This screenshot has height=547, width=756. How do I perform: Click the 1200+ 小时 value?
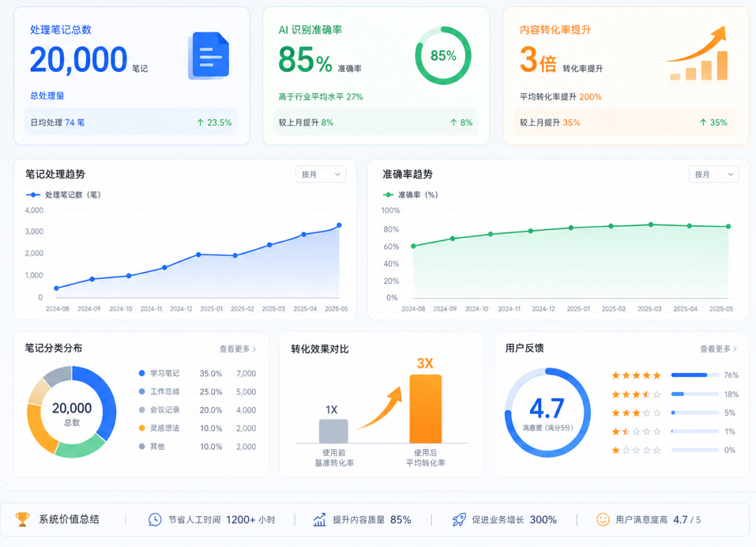pos(251,520)
